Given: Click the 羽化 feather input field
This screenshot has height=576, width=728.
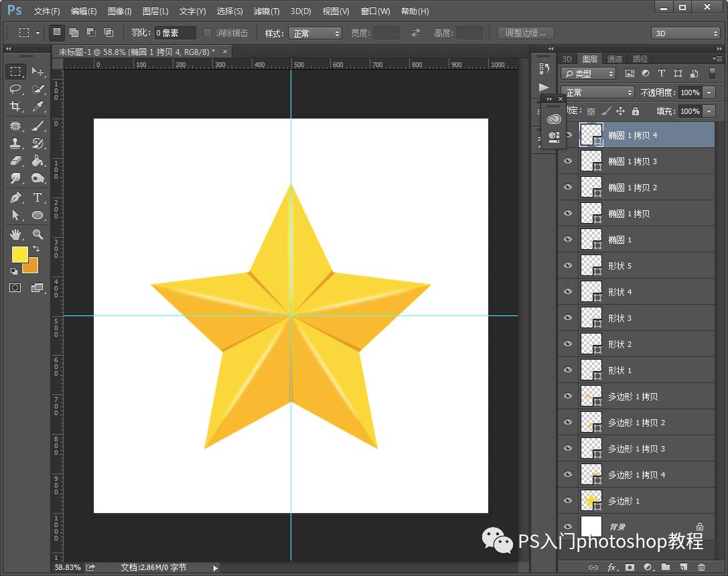Looking at the screenshot, I should [175, 33].
